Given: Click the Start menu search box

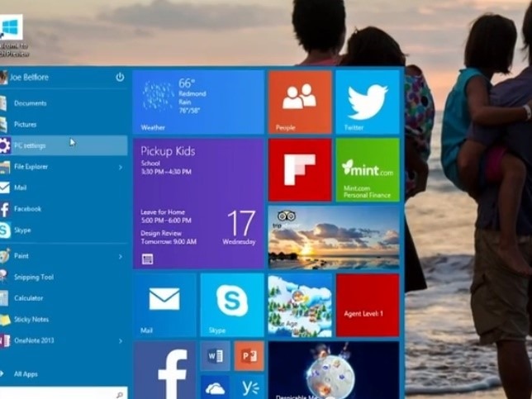Looking at the screenshot, I should pyautogui.click(x=64, y=393).
